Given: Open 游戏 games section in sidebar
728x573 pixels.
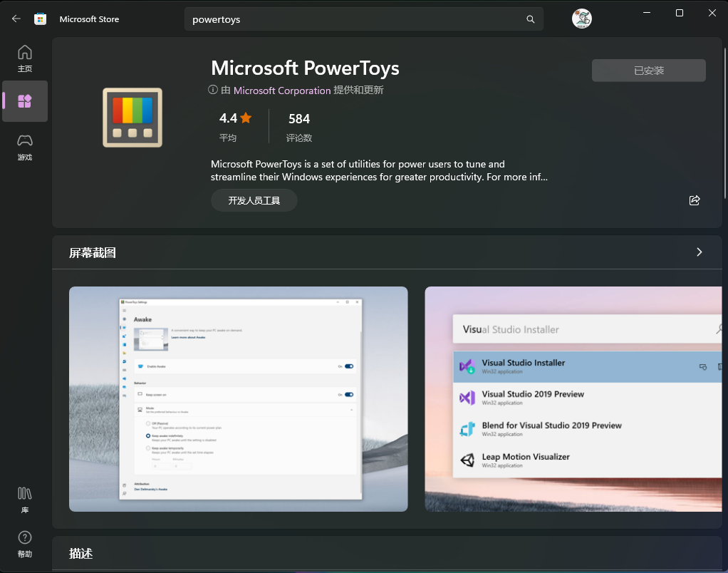Looking at the screenshot, I should click(x=25, y=146).
